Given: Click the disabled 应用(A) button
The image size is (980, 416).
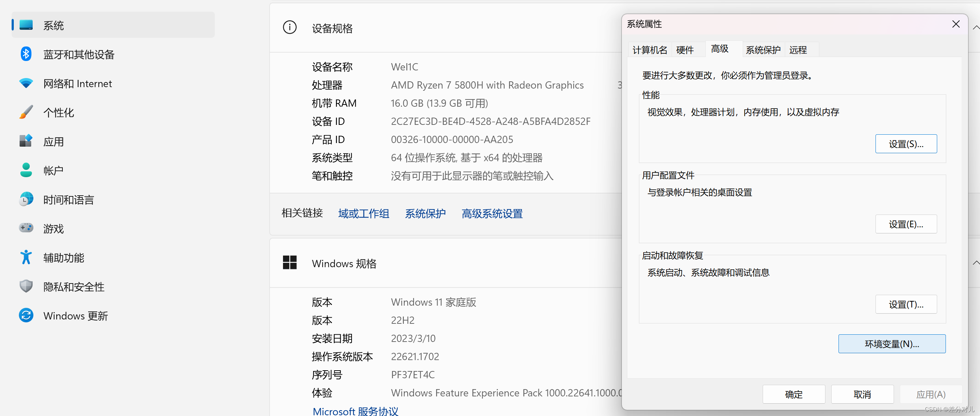Looking at the screenshot, I should point(931,394).
